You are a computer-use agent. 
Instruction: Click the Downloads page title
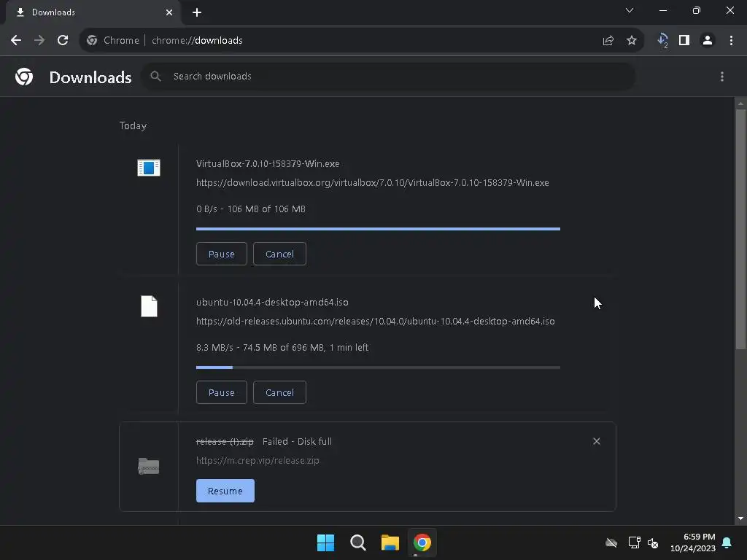(90, 77)
